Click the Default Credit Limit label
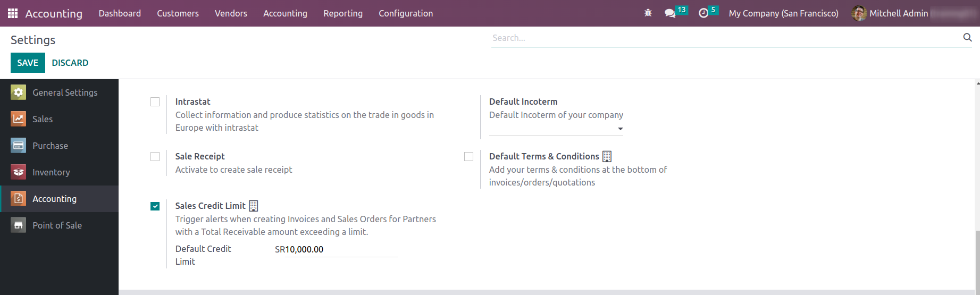This screenshot has height=295, width=980. 203,255
